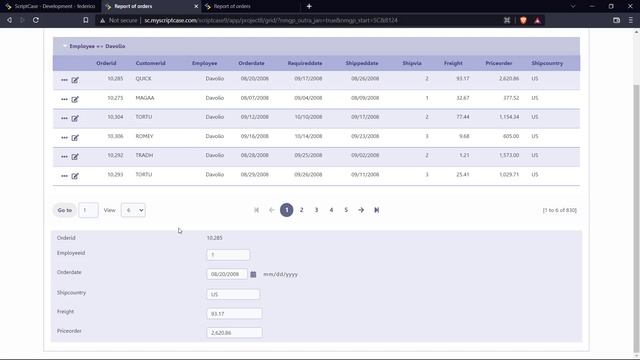Screen dimensions: 640x360
Task: Go to previous page arrow
Action: 271,210
